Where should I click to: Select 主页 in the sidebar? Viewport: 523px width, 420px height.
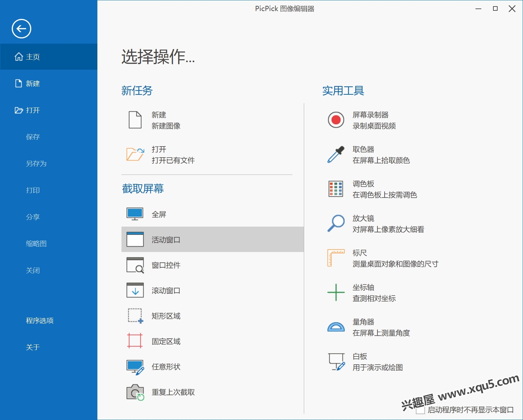[49, 57]
